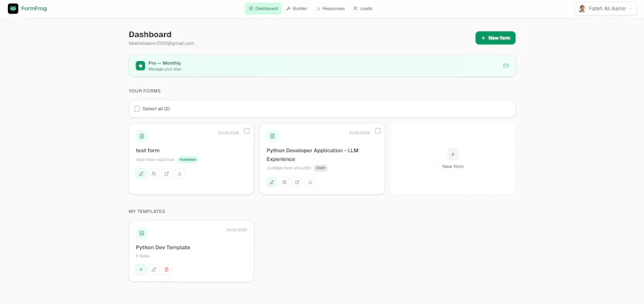The width and height of the screenshot is (644, 304).
Task: Click the account email under Dashboard heading
Action: pos(162,43)
